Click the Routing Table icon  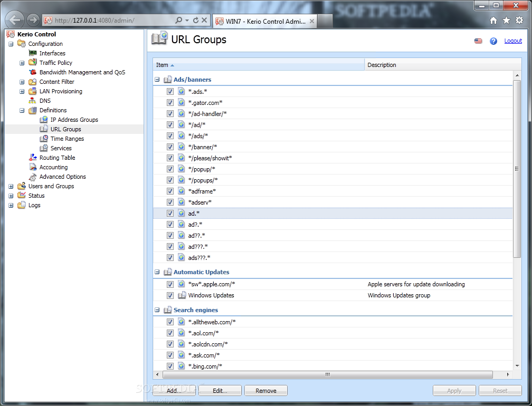[33, 157]
